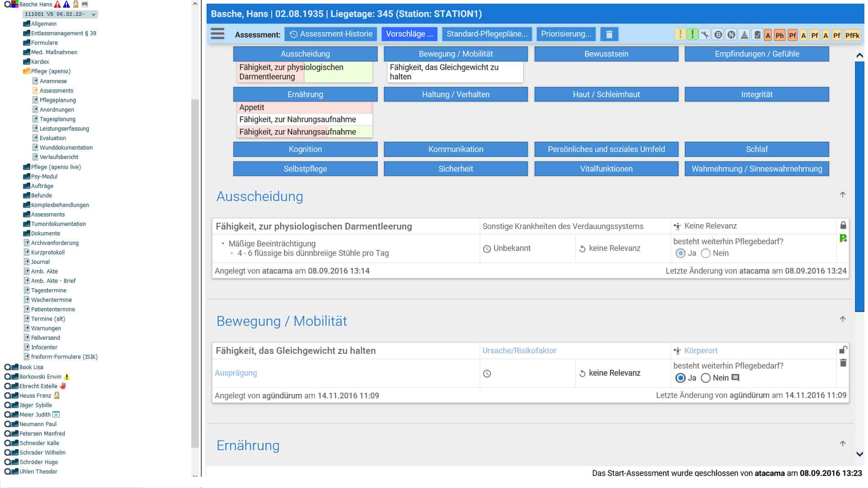868x488 pixels.
Task: Click the falling person risk icon
Action: tap(705, 34)
